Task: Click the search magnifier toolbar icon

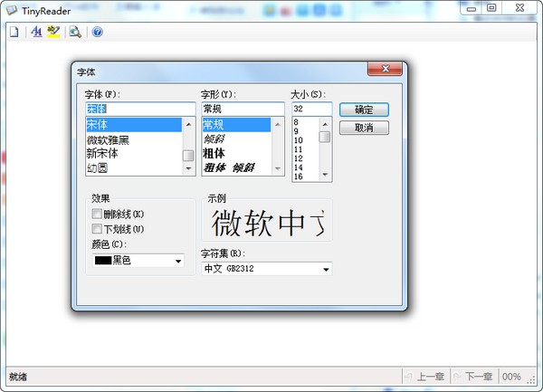Action: [75, 32]
